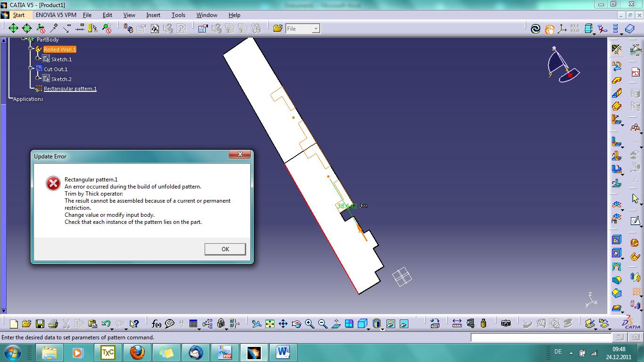The height and width of the screenshot is (362, 644).
Task: Select Rolled Wall.1 in the tree
Action: coord(60,49)
